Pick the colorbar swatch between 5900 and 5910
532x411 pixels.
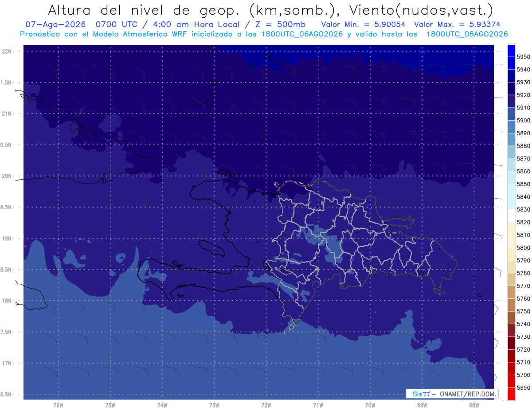point(511,114)
